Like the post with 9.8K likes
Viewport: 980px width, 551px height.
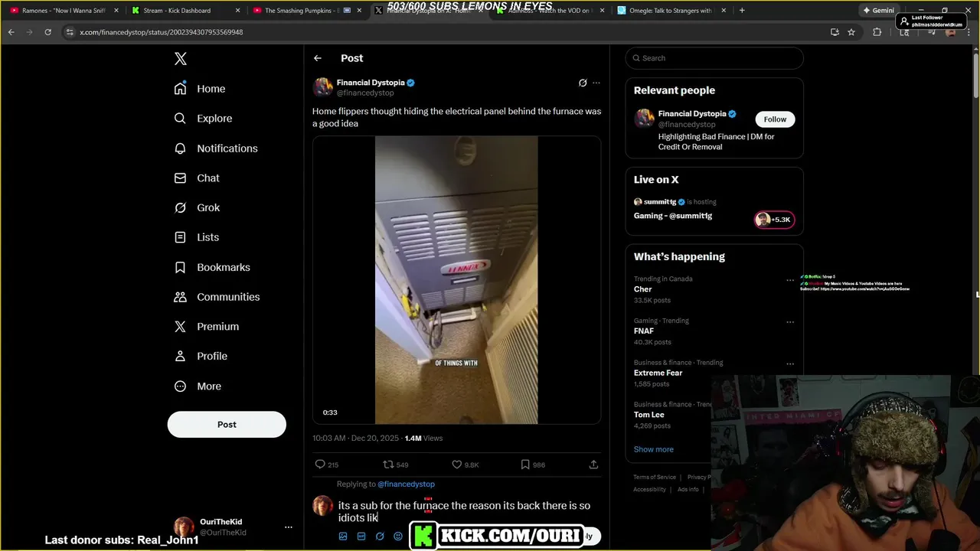(465, 465)
